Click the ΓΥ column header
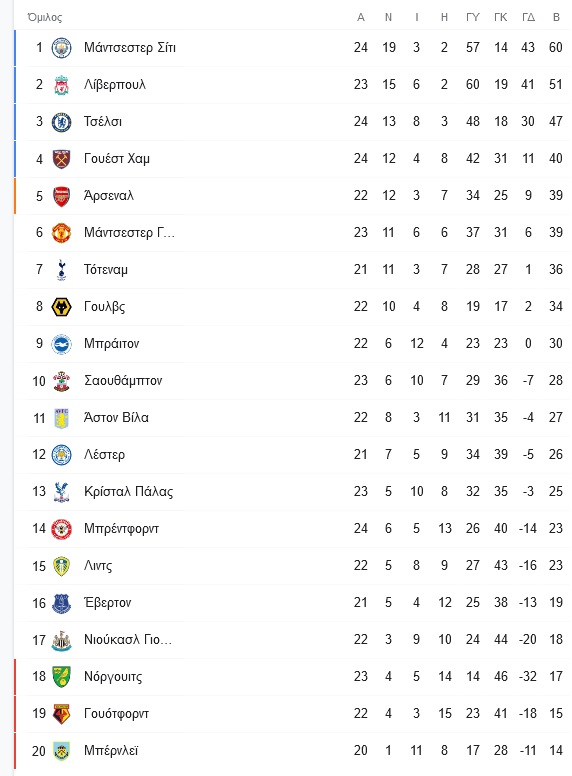Screen dimensions: 572x776 473,17
